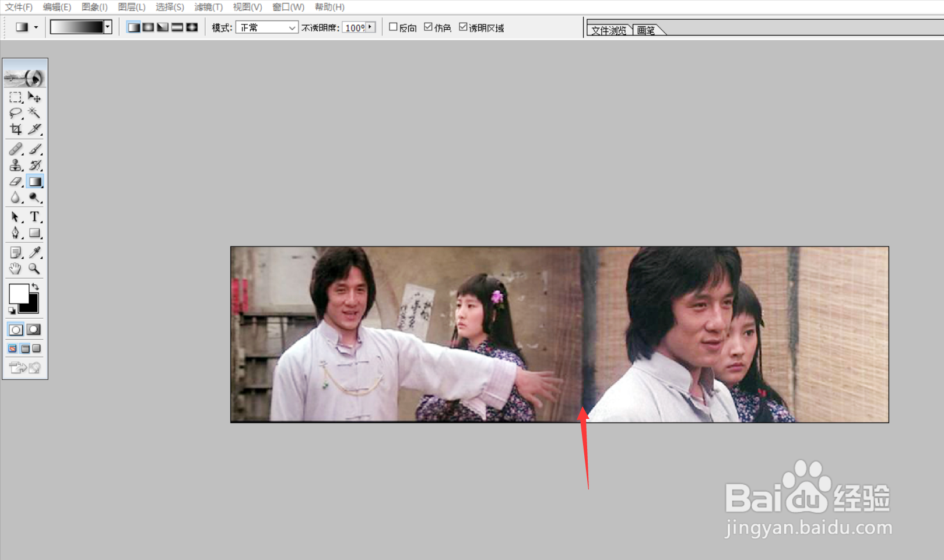
Task: Edit in Standard Mode
Action: tap(16, 330)
